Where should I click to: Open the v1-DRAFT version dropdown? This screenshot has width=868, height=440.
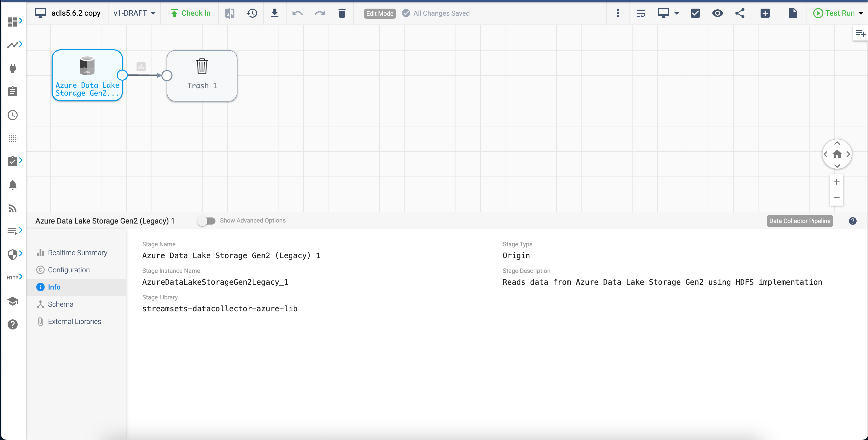click(135, 13)
